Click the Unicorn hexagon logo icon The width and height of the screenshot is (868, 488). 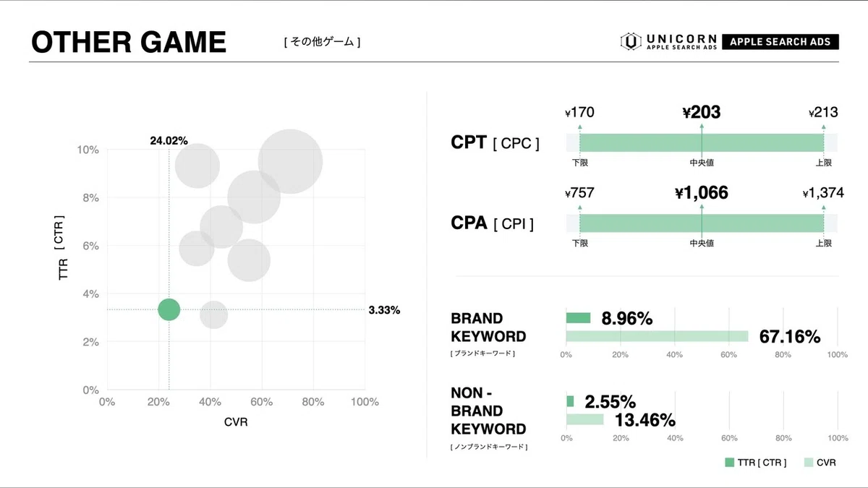[631, 41]
